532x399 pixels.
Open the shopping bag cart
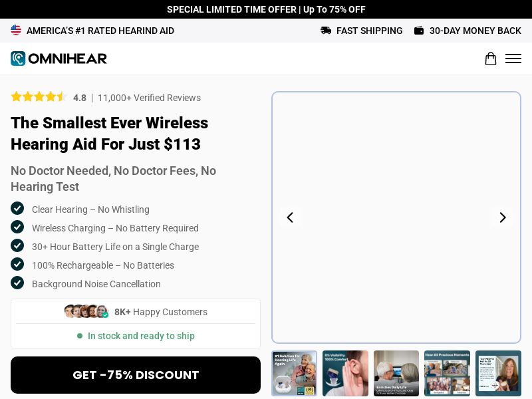[x=490, y=59]
